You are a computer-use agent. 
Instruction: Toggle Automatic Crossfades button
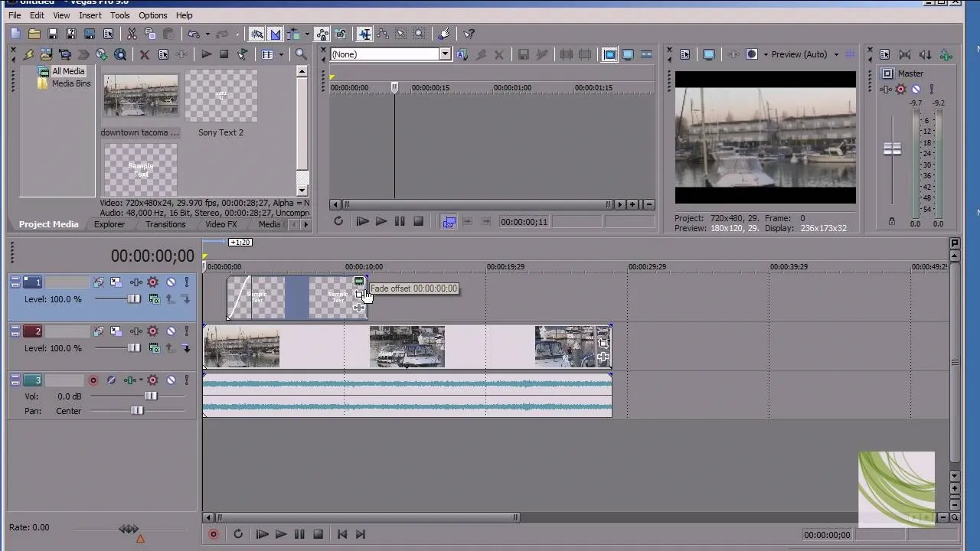[275, 34]
